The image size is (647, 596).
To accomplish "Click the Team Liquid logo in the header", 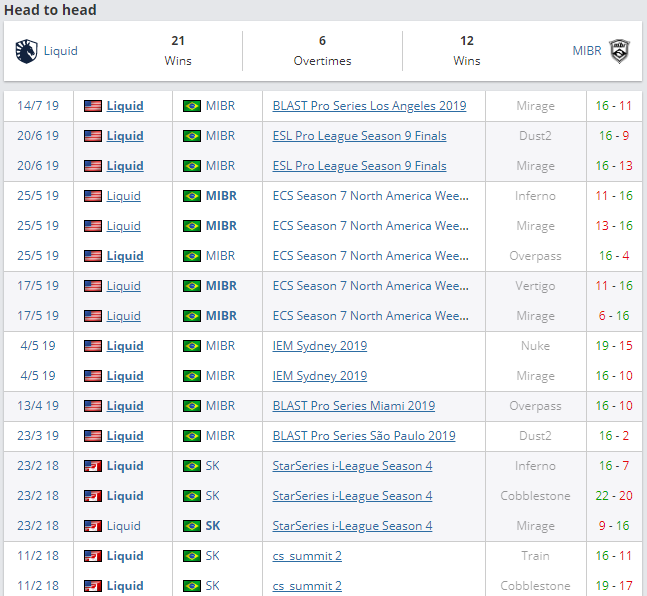I will tap(26, 51).
